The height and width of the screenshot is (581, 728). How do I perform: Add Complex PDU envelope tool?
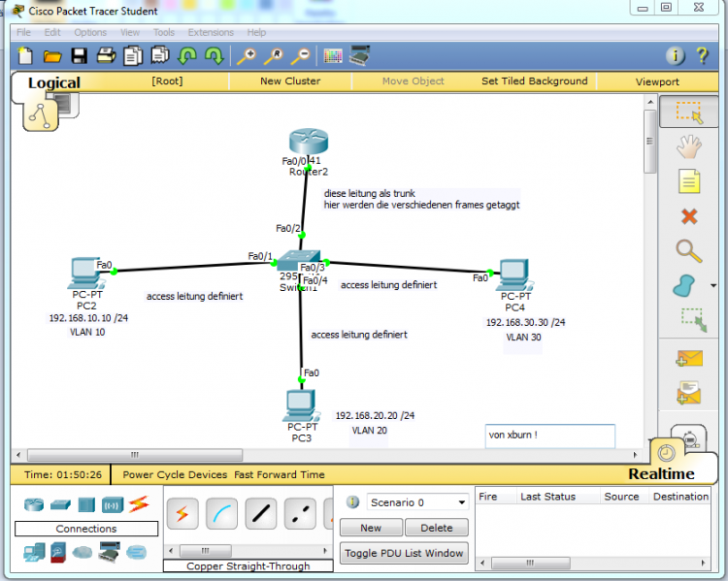coord(689,393)
